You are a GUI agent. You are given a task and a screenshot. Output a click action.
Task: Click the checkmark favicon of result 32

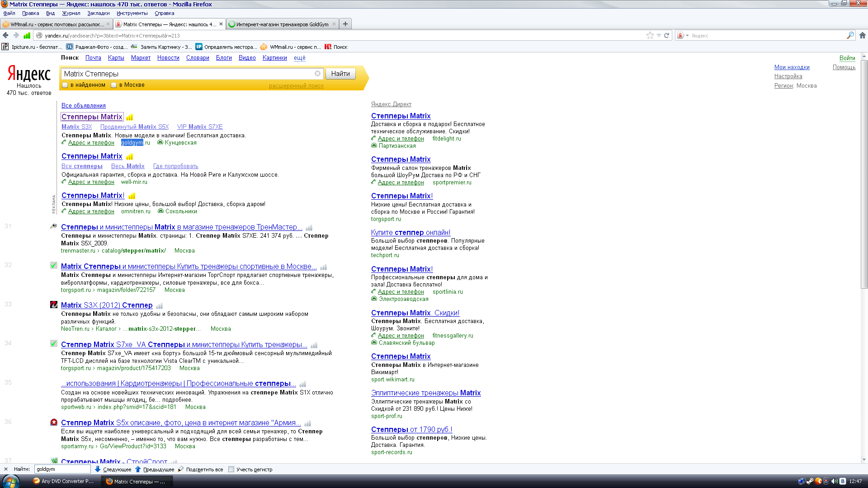54,266
